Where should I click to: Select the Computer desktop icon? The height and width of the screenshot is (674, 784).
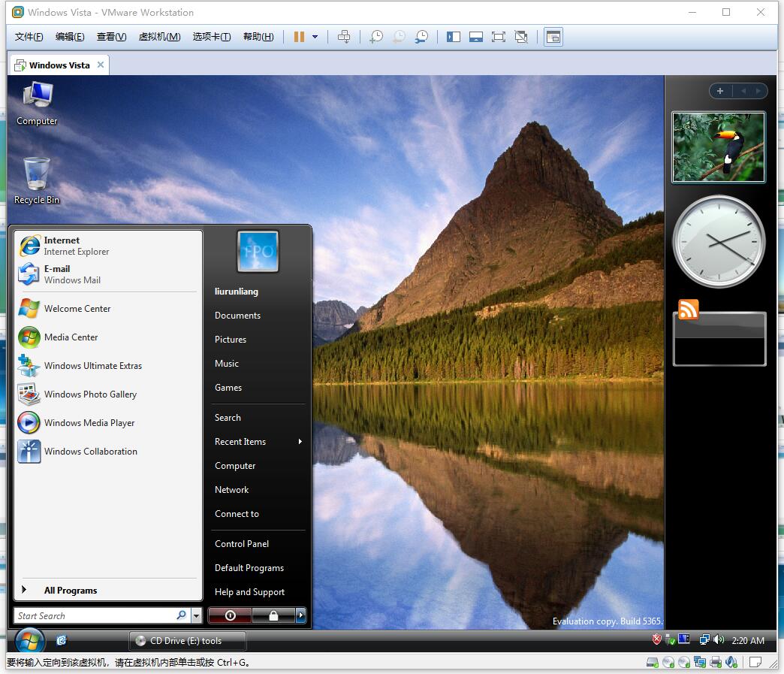(37, 104)
